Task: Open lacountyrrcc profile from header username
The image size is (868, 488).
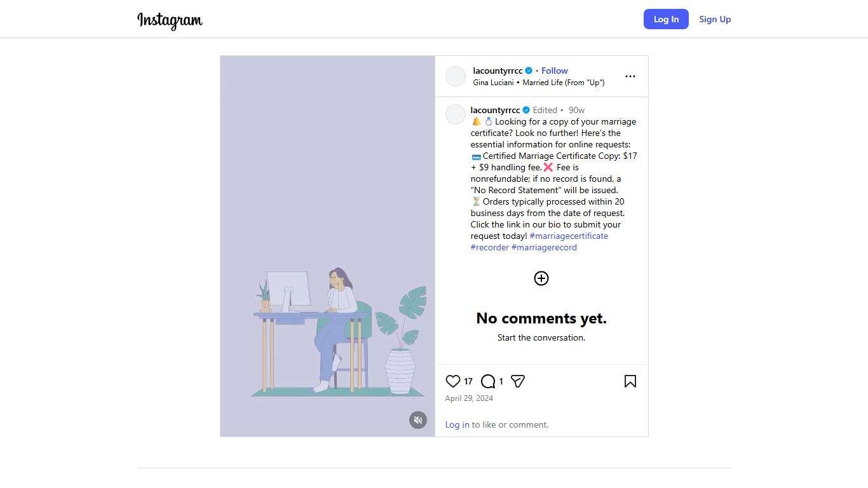Action: click(x=498, y=71)
